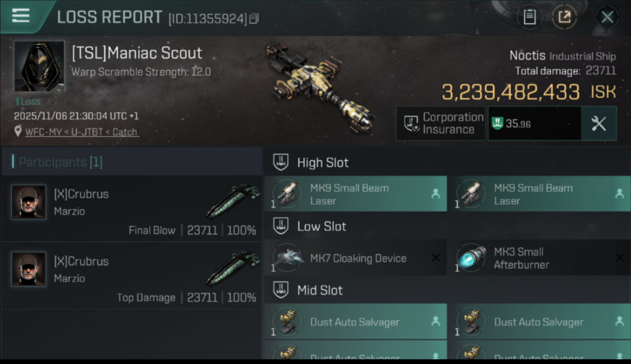Share the loss report externally
The height and width of the screenshot is (364, 631).
(564, 17)
